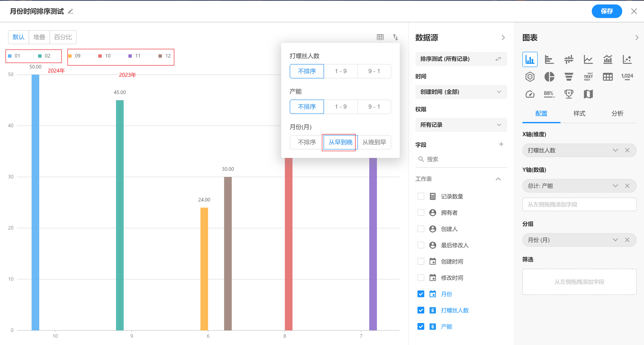Image resolution: width=644 pixels, height=345 pixels.
Task: Switch to table view icon
Action: [380, 37]
